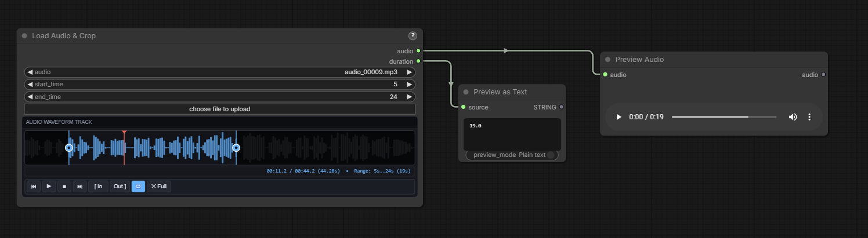Mute the Preview Audio player volume
868x238 pixels.
pos(793,117)
